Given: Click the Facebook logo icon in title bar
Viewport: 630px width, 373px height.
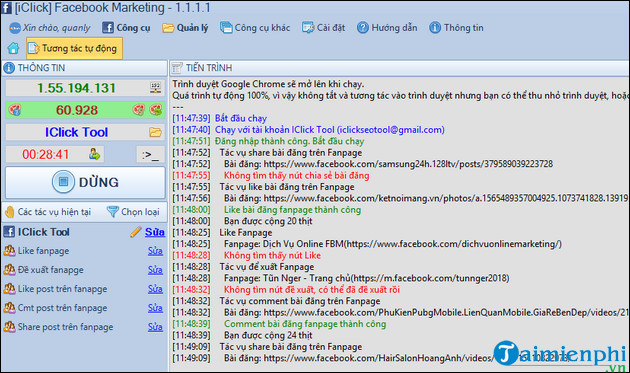Looking at the screenshot, I should (x=6, y=8).
